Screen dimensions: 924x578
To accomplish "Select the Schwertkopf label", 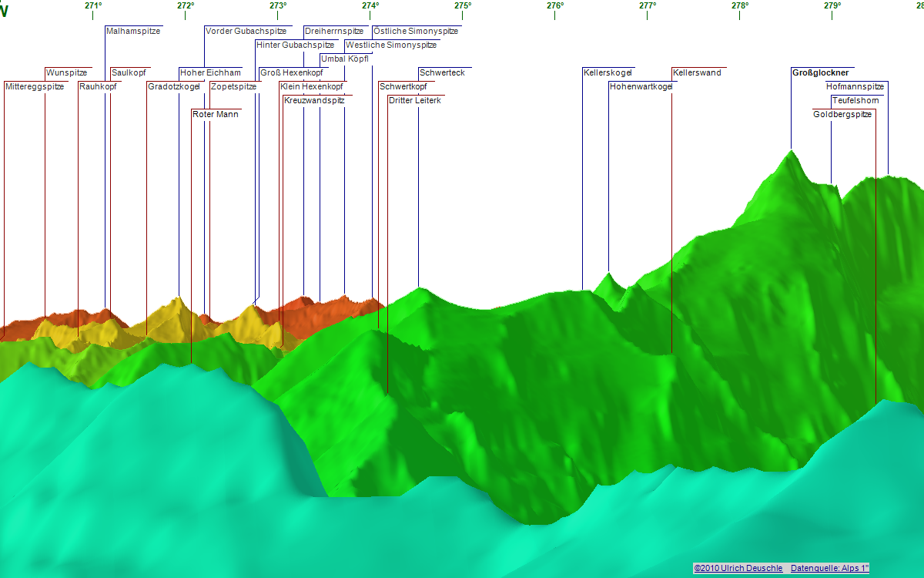I will pos(403,86).
